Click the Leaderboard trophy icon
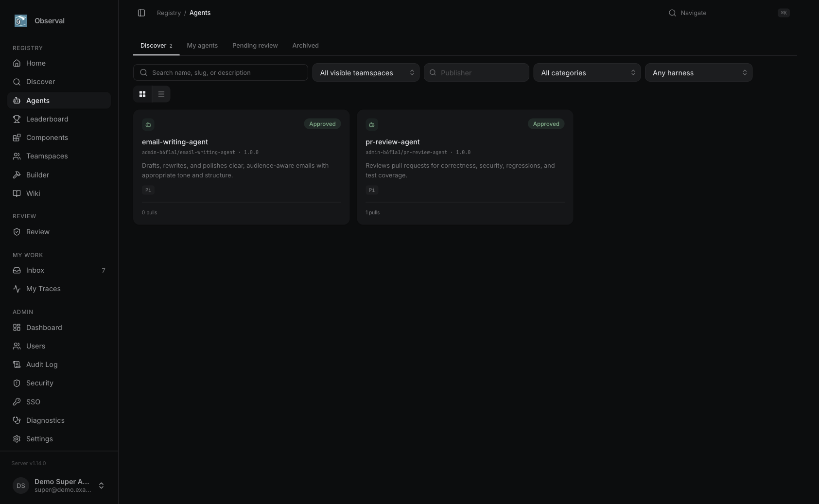The image size is (819, 504). 17,119
